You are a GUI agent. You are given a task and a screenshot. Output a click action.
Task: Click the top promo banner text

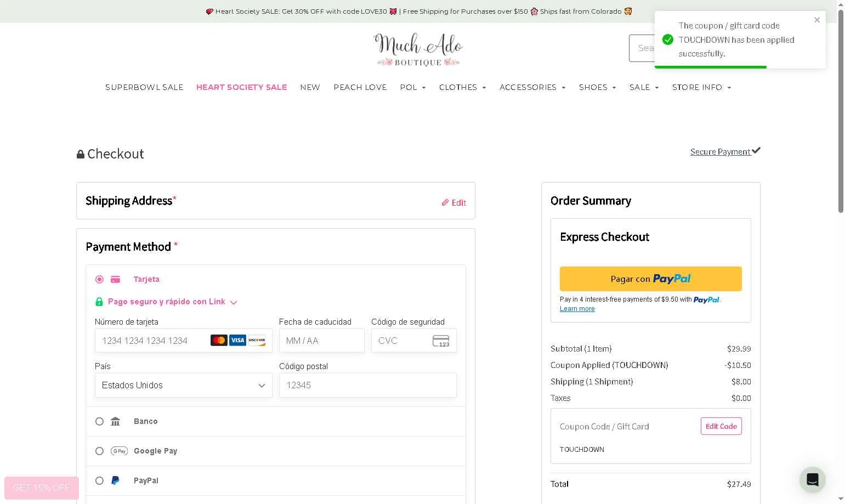[x=419, y=11]
